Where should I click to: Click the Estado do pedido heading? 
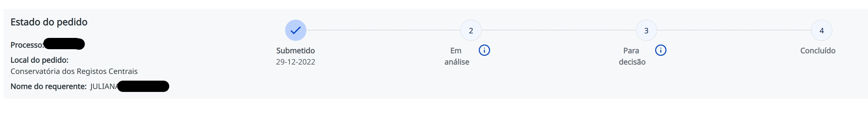49,22
